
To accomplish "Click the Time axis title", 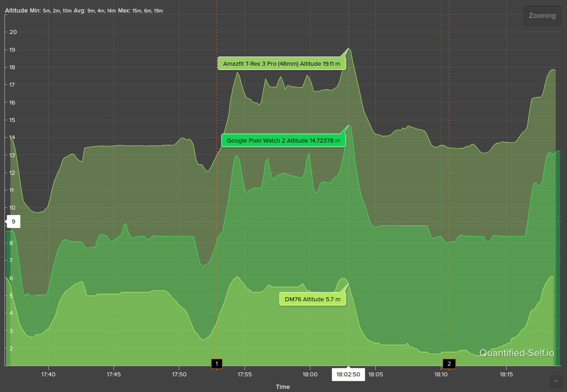I will [x=283, y=387].
